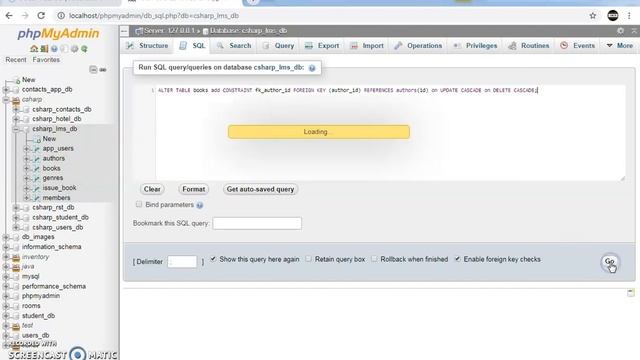640x360 pixels.
Task: Click the Delimiter input field
Action: [182, 261]
